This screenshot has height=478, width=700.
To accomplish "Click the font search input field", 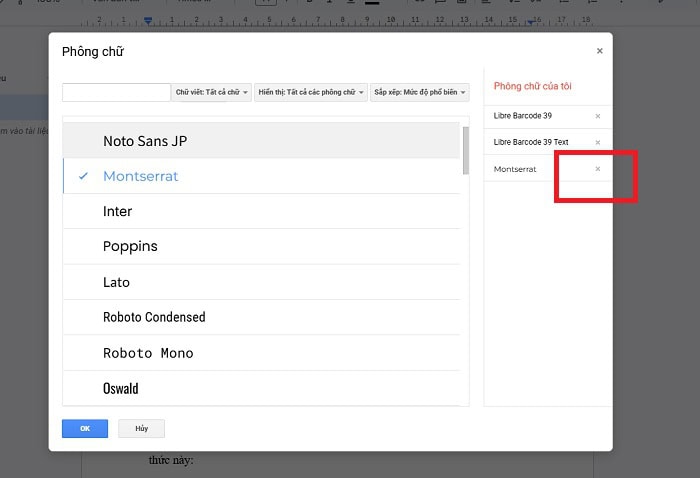I will click(x=116, y=92).
